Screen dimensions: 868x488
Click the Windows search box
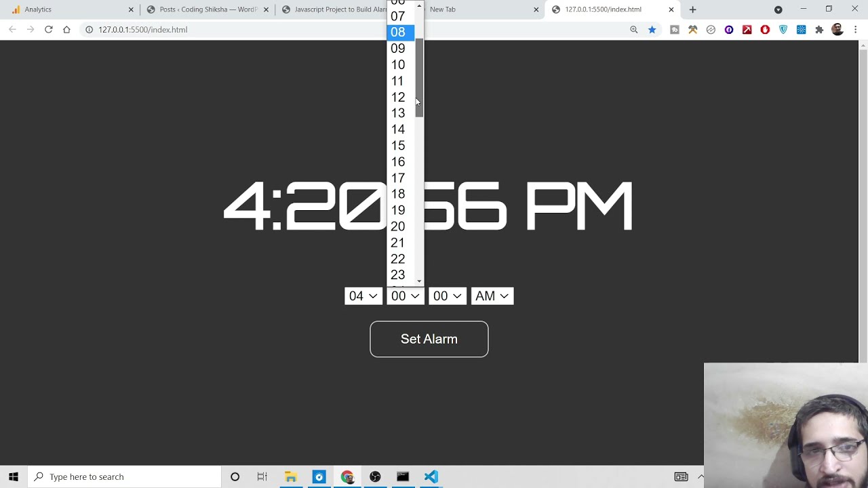pyautogui.click(x=125, y=477)
